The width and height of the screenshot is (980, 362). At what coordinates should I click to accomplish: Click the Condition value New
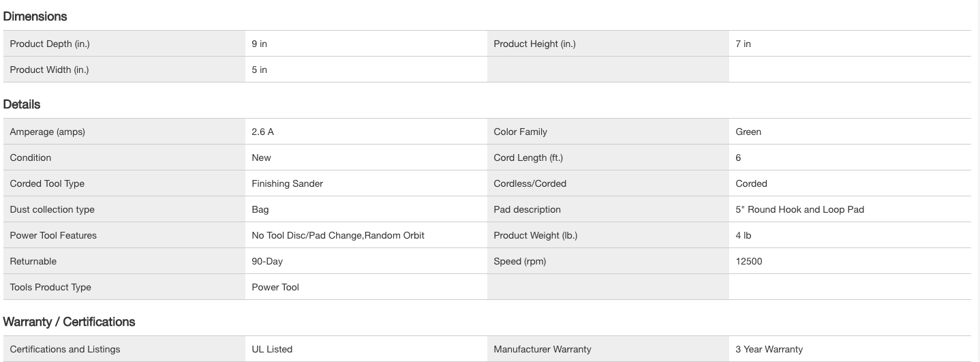pos(261,157)
